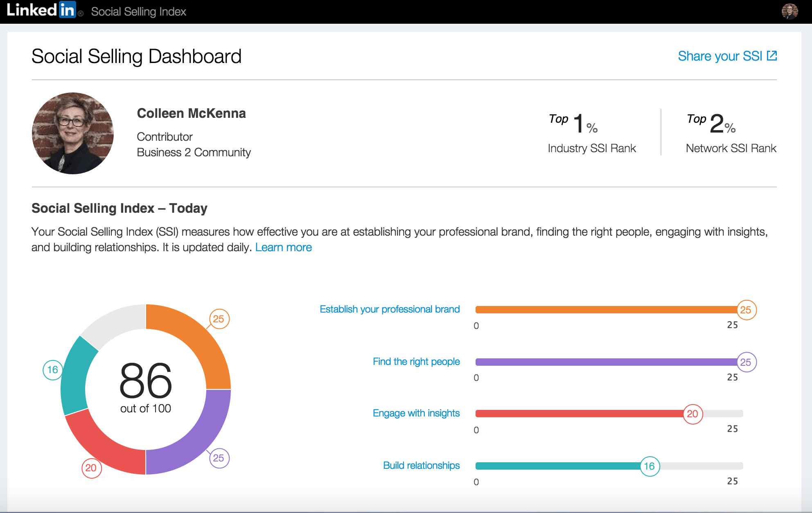The width and height of the screenshot is (812, 513).
Task: Click the Share your SSI external-link icon
Action: coord(772,56)
